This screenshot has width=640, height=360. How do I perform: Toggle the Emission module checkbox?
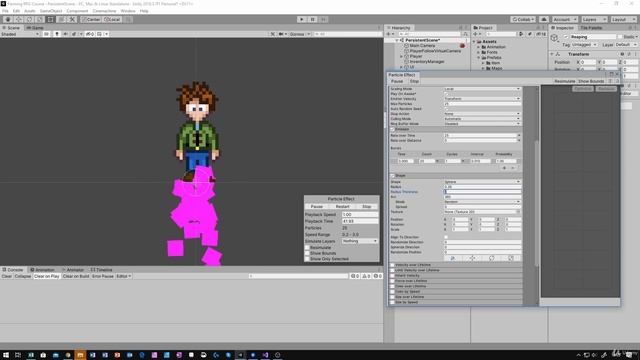(x=393, y=129)
